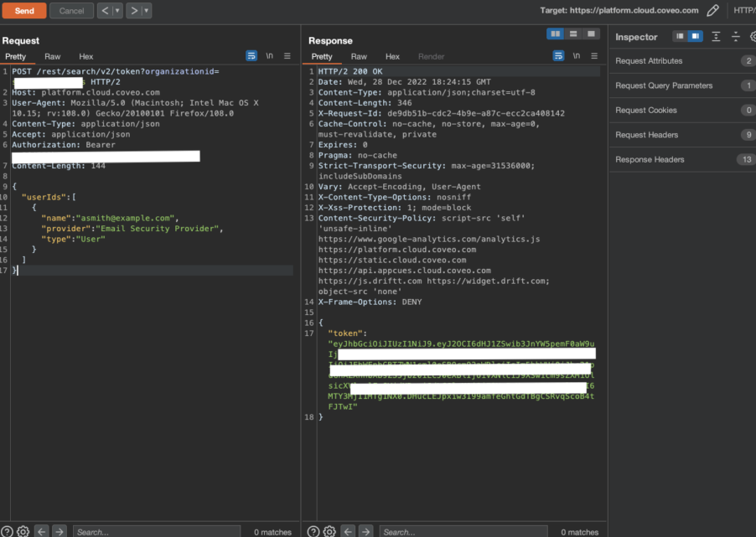Send the request with the Send button
Image resolution: width=756 pixels, height=537 pixels.
[23, 10]
